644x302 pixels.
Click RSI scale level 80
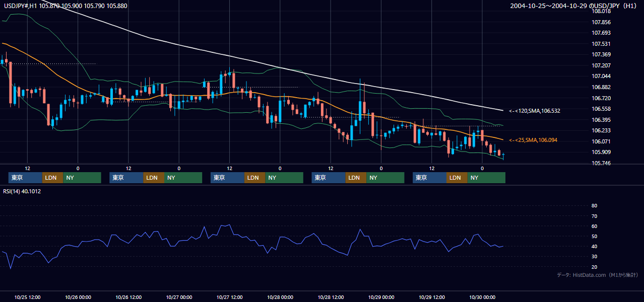tap(594, 206)
